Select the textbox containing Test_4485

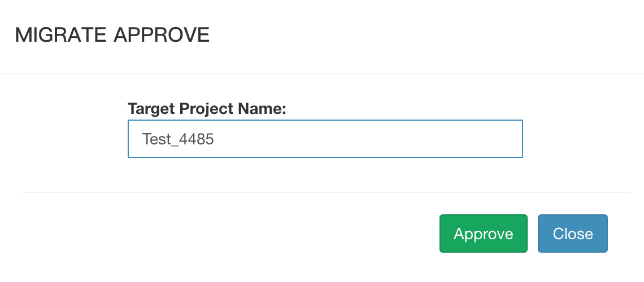point(325,139)
